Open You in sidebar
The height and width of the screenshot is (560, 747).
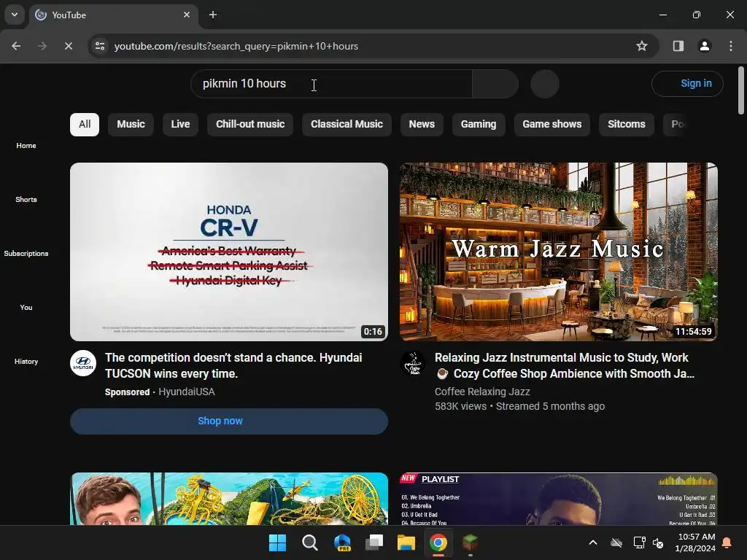tap(26, 307)
